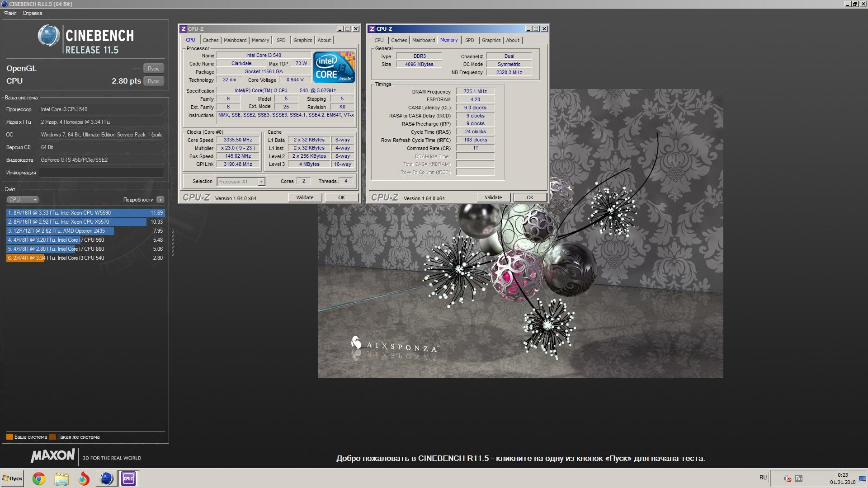Screen dimensions: 868x488
Task: Open Mainboard tab in right CPU-Z window
Action: tap(424, 40)
